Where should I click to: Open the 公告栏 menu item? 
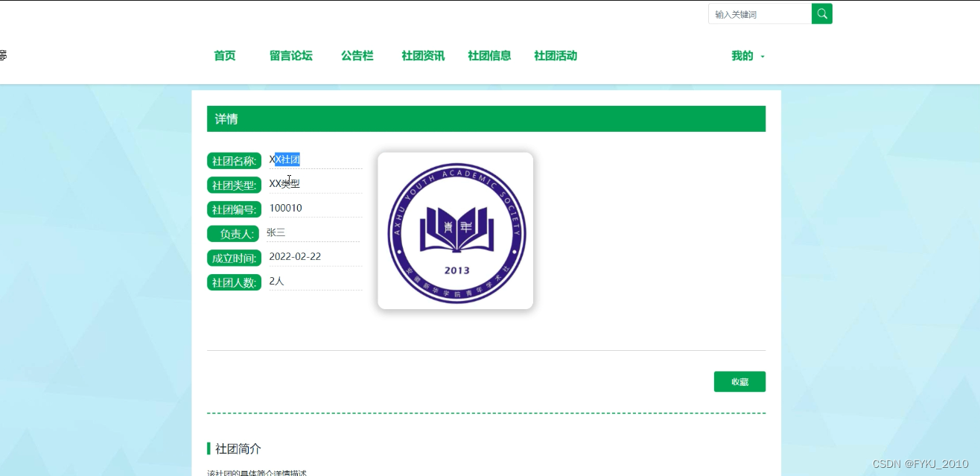pyautogui.click(x=357, y=56)
